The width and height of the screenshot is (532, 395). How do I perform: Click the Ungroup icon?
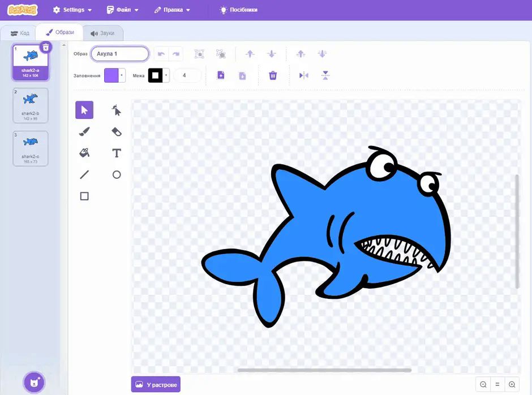[x=221, y=54]
